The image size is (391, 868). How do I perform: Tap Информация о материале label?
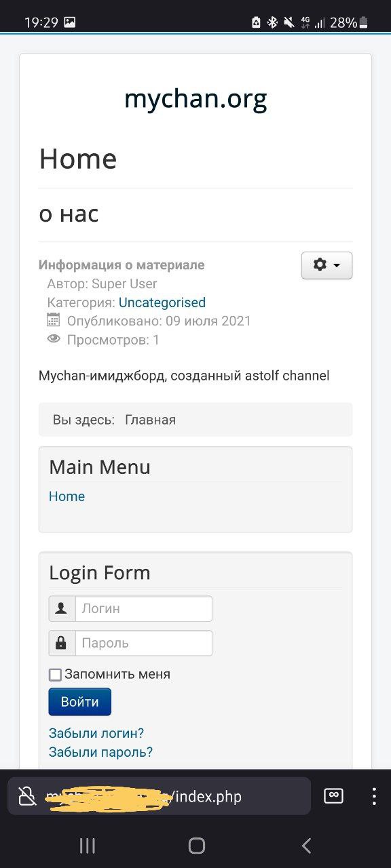point(122,265)
